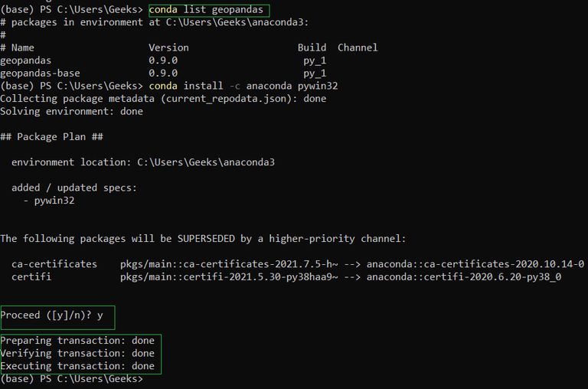Screen dimensions: 588x389
Task: Click the "Version" column header
Action: pyautogui.click(x=168, y=47)
